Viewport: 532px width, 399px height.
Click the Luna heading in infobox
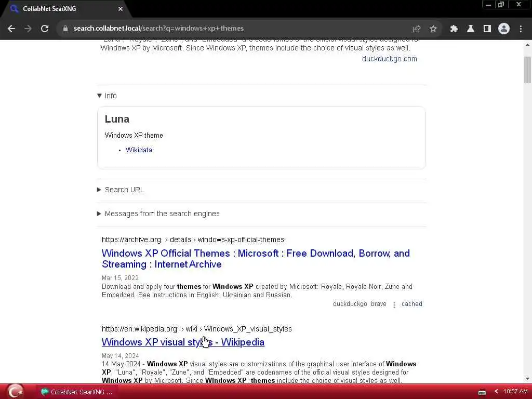pos(117,119)
